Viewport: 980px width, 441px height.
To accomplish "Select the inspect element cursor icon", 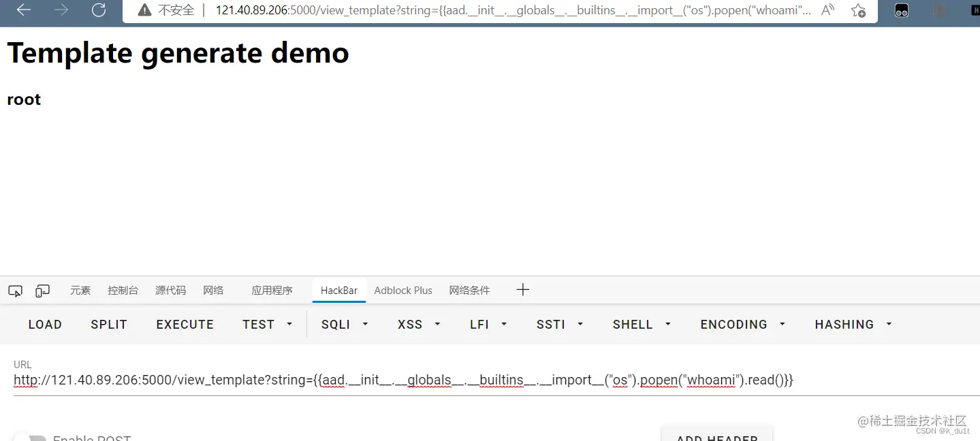I will 15,291.
